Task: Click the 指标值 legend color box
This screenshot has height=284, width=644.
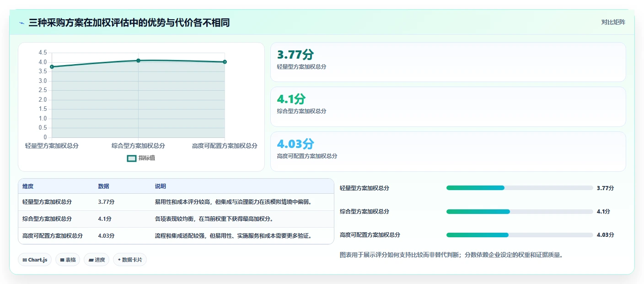Action: point(131,158)
